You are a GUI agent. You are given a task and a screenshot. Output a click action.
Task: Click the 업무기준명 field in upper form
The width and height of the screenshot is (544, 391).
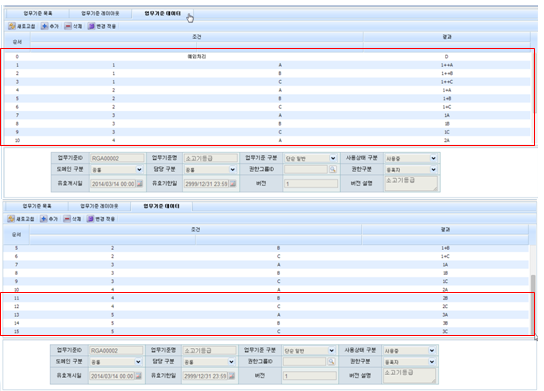click(211, 158)
